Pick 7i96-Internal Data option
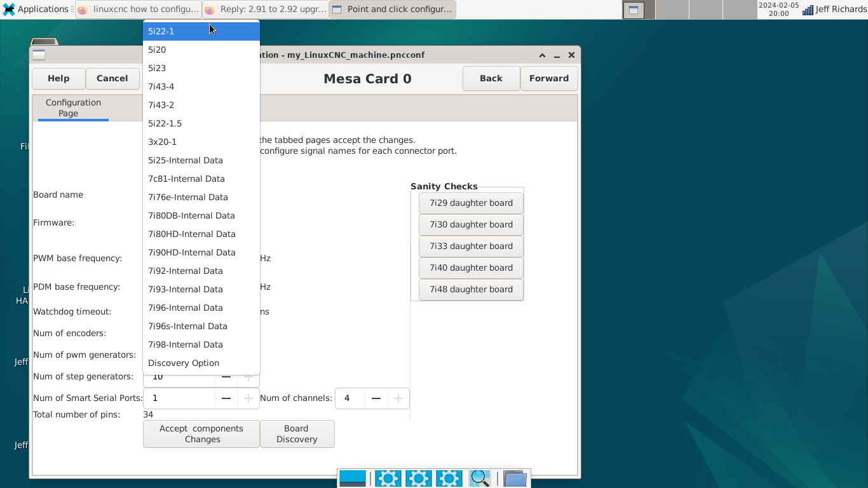 [201, 308]
